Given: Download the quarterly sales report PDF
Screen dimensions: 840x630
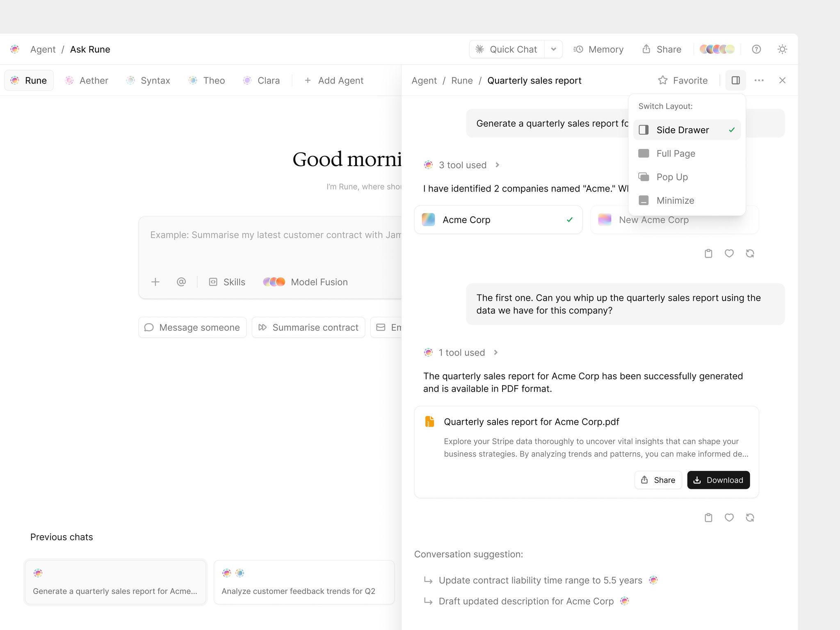Looking at the screenshot, I should [719, 480].
